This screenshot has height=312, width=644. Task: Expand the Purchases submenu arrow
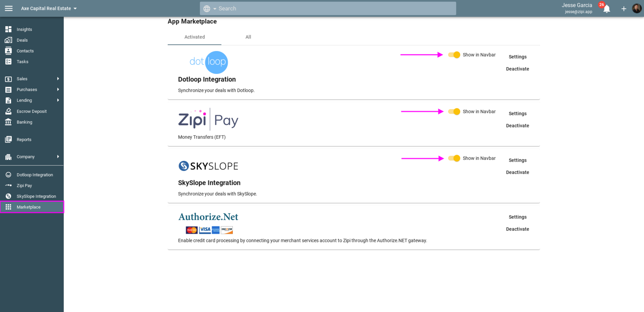pos(58,90)
